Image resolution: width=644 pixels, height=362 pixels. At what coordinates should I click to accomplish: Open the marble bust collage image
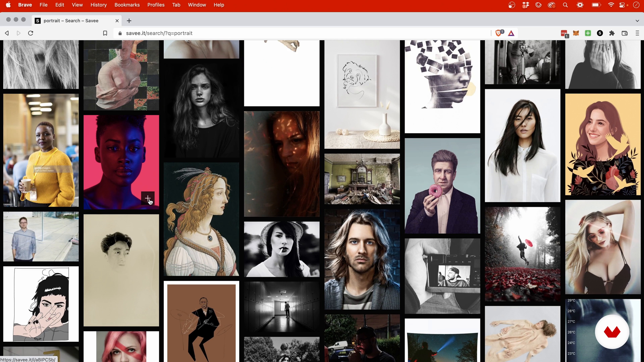(121, 75)
